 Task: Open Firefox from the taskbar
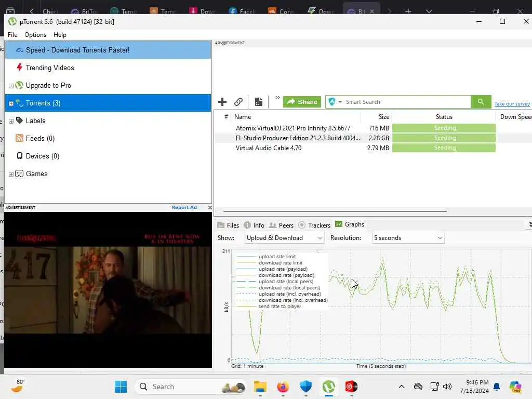pos(283,387)
